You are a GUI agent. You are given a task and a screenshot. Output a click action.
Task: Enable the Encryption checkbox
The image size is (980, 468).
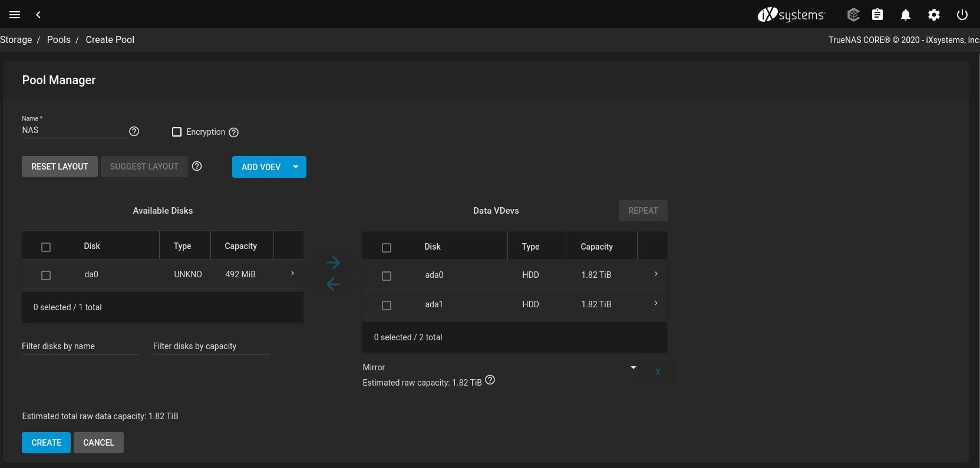click(x=177, y=132)
